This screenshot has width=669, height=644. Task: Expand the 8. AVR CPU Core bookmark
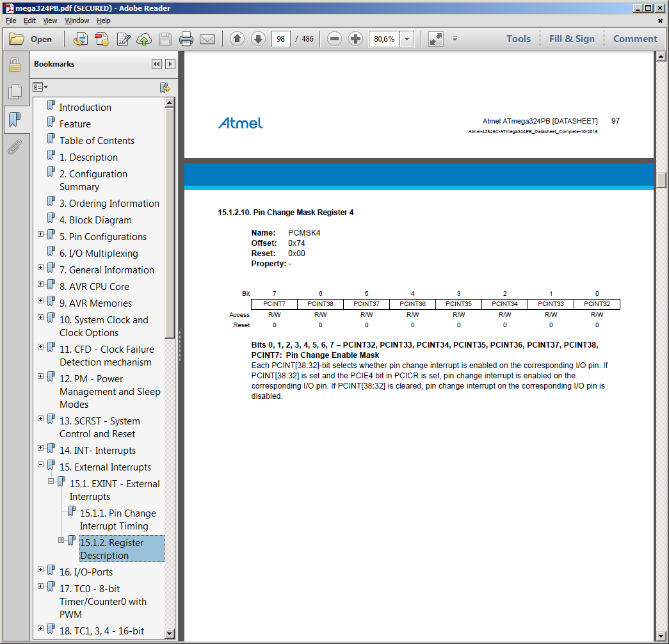[40, 284]
